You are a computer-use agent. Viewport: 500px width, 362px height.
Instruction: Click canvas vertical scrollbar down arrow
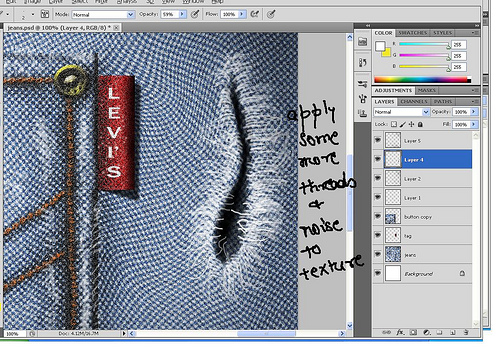349,325
